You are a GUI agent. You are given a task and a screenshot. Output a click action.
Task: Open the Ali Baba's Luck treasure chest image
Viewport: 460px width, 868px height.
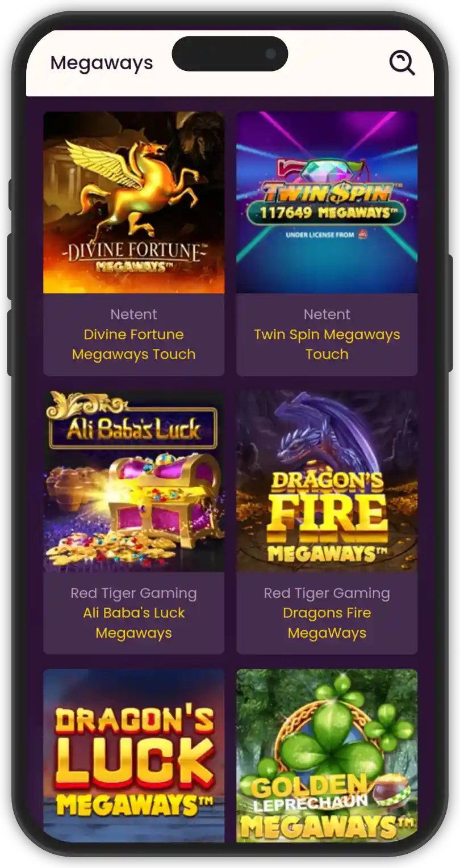coord(134,481)
